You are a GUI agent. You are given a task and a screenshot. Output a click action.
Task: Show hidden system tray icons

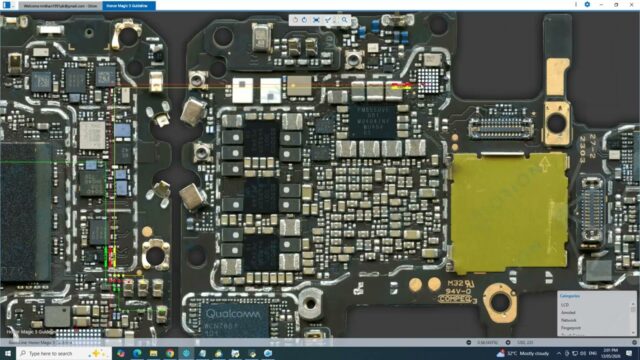coord(559,353)
